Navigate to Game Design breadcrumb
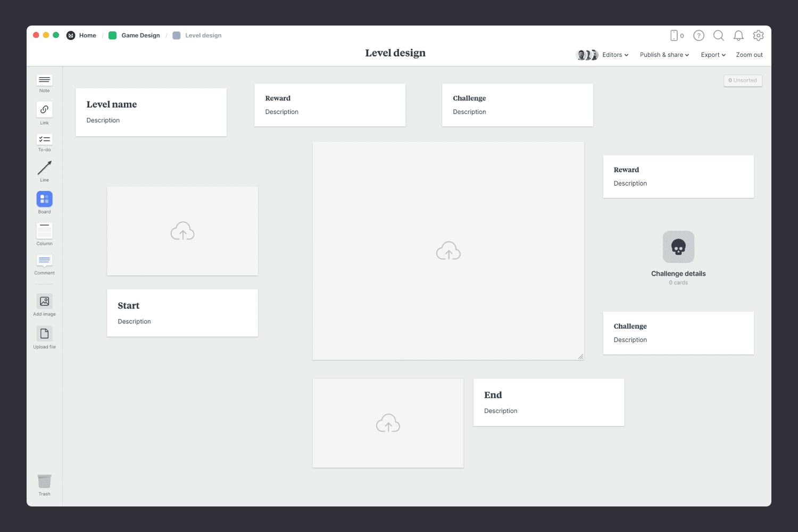The height and width of the screenshot is (532, 798). [140, 36]
